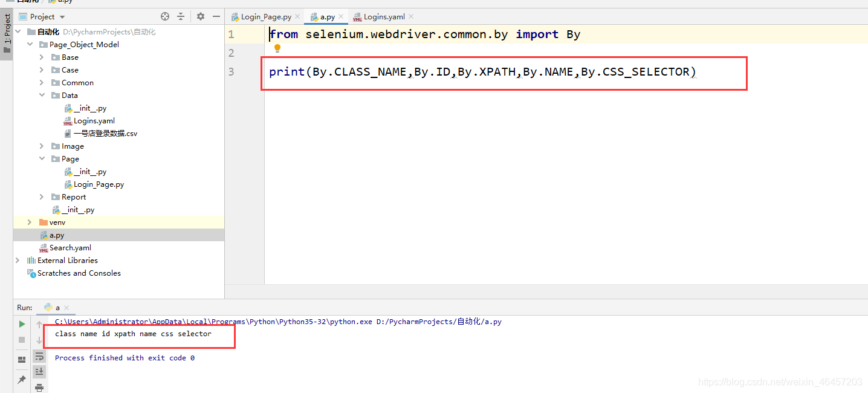Screen dimensions: 868x393
Task: Open the Project view dropdown
Action: [62, 17]
